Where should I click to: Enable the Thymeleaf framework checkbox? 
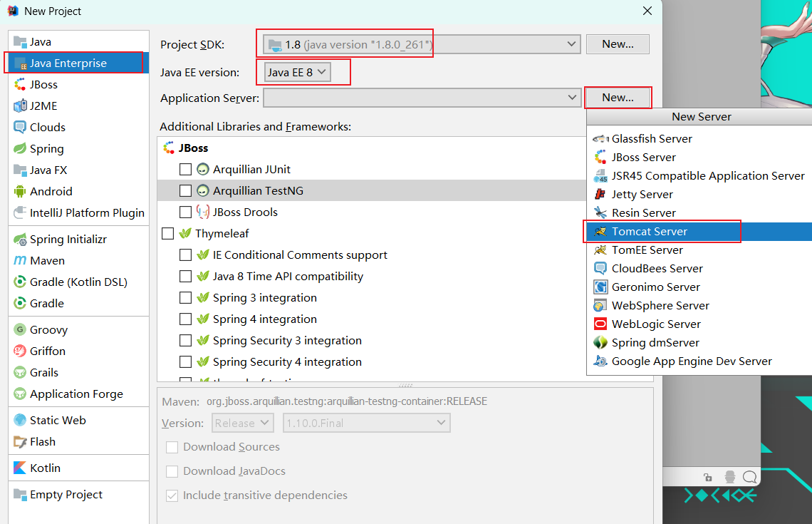(168, 233)
